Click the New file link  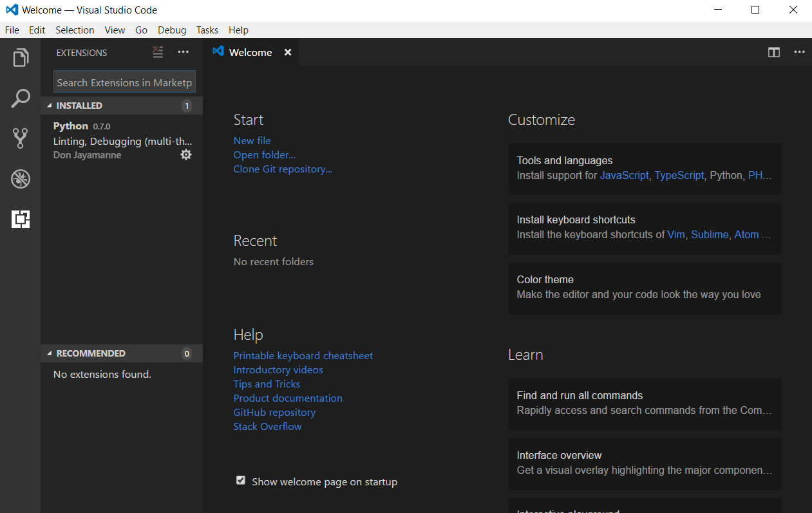click(252, 141)
